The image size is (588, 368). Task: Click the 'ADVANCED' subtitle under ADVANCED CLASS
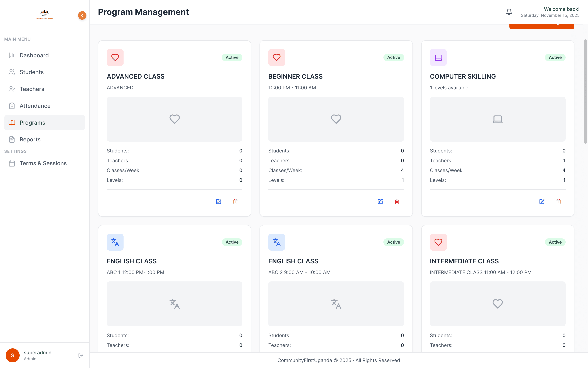pos(120,88)
